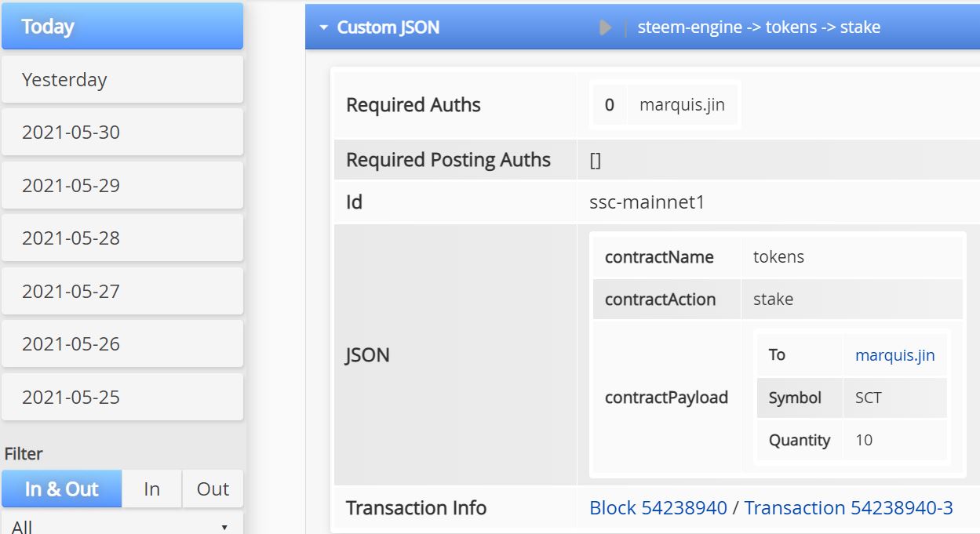Click the steem-engine -> tokens -> stake summary
Screen dimensions: 980x534
(758, 27)
